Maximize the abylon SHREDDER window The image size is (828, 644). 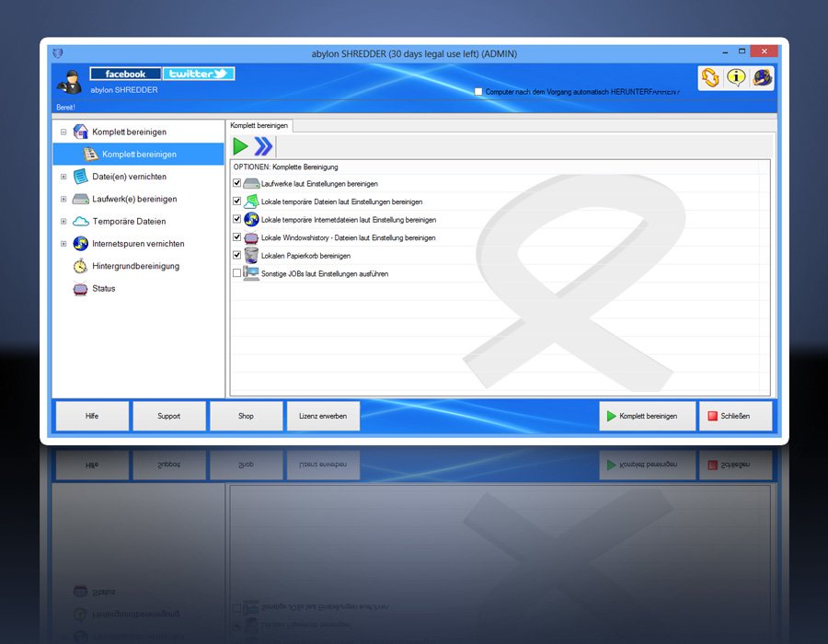click(742, 52)
